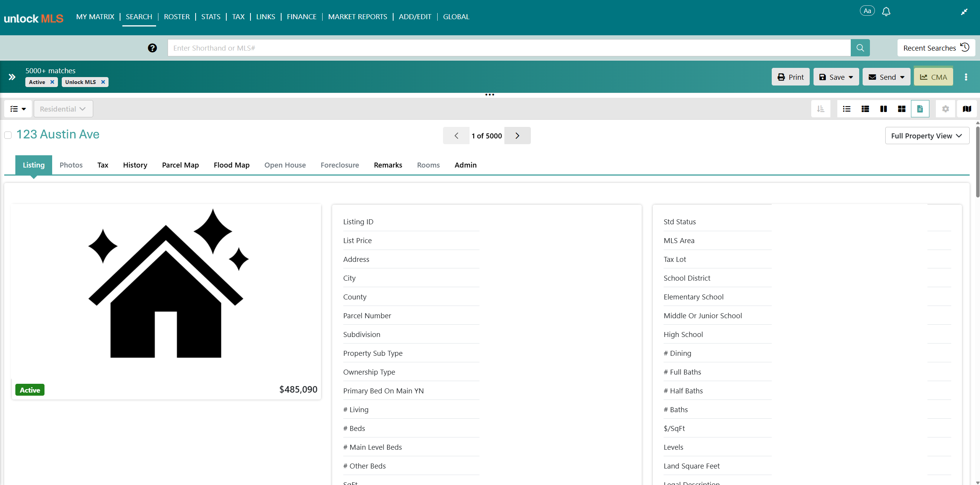Click the Unlock MLS logo
This screenshot has height=485, width=980.
[x=34, y=18]
